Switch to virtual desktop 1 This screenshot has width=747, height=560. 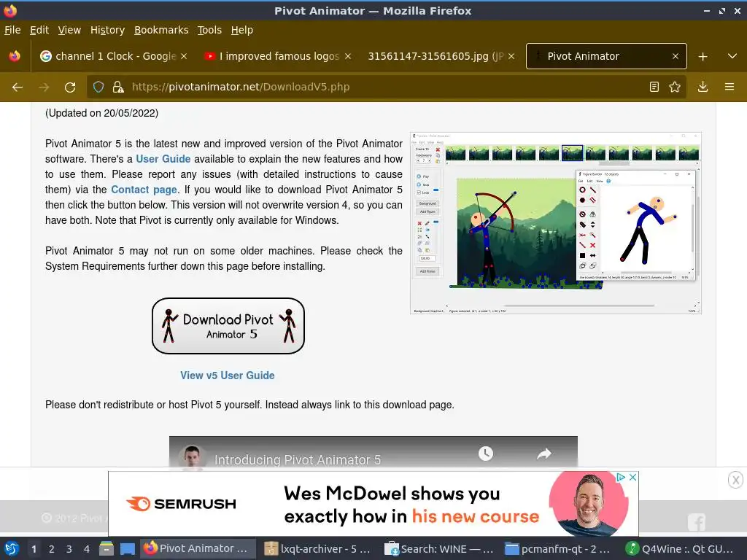tap(34, 548)
